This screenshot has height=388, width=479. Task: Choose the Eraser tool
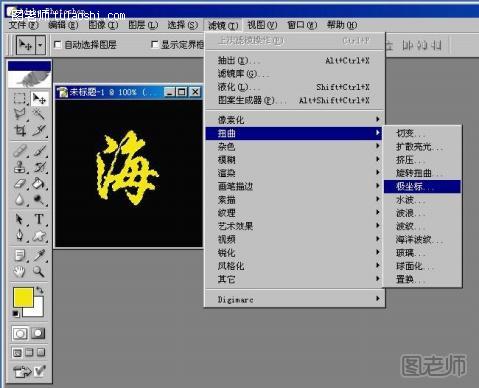[20, 183]
